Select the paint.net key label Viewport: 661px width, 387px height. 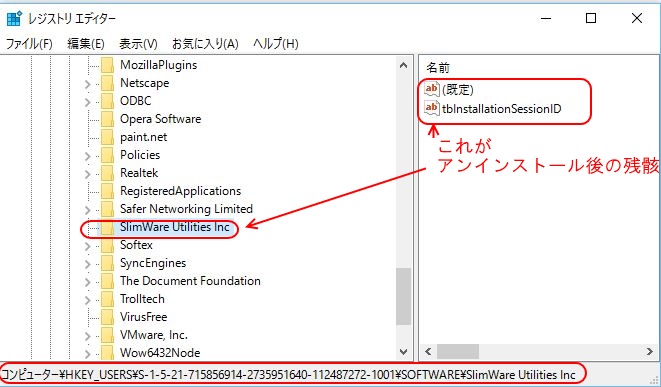[143, 137]
